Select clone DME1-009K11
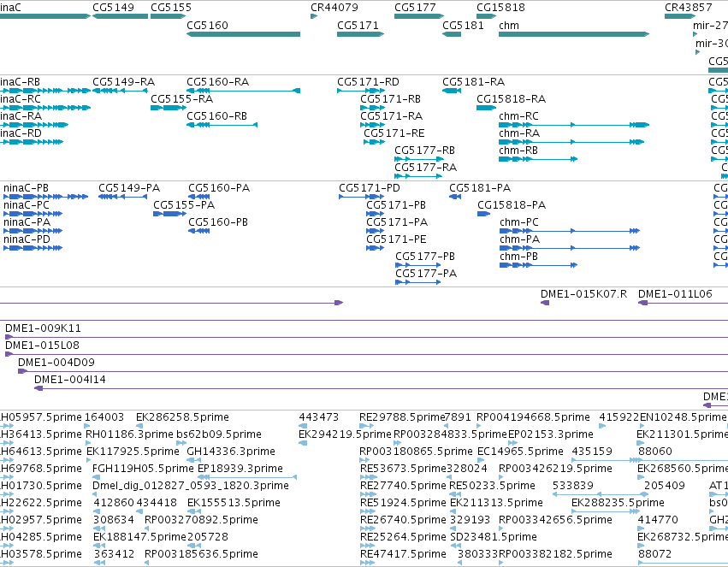Screen dimensions: 728x567 (x=366, y=337)
